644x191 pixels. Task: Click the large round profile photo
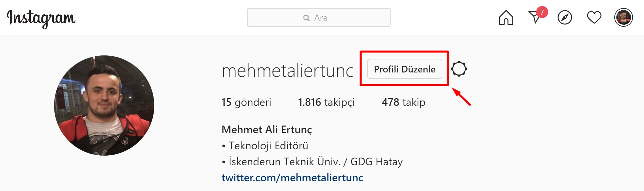pyautogui.click(x=104, y=106)
